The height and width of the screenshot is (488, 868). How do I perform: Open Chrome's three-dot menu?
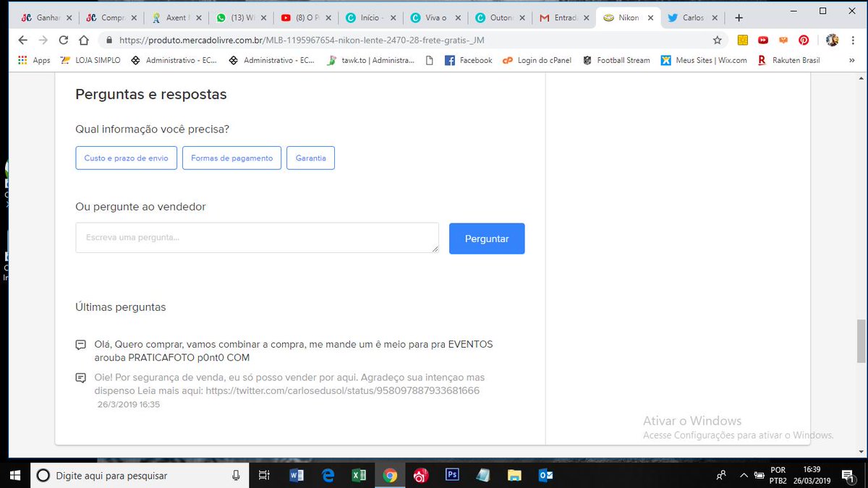pos(854,40)
